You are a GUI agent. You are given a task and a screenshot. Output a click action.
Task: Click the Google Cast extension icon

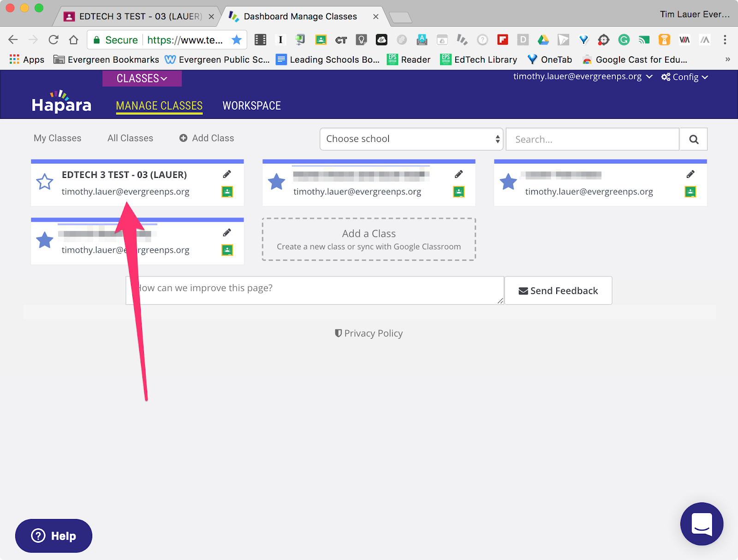tap(644, 40)
